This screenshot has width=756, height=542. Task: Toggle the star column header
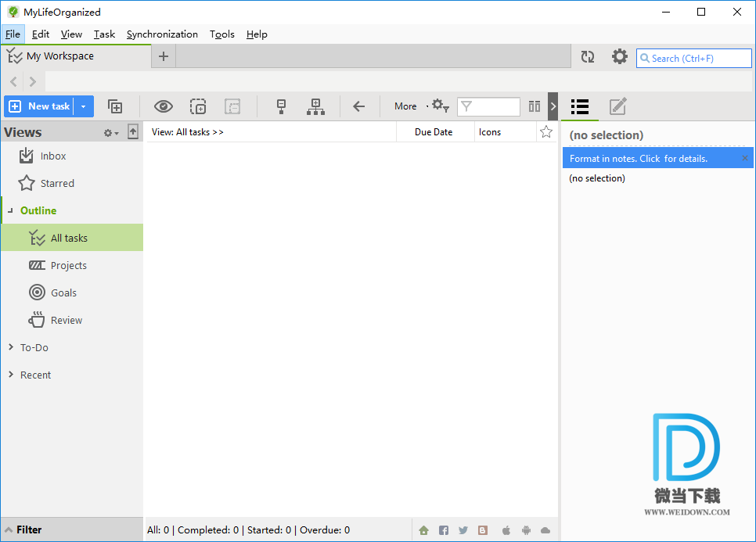546,131
